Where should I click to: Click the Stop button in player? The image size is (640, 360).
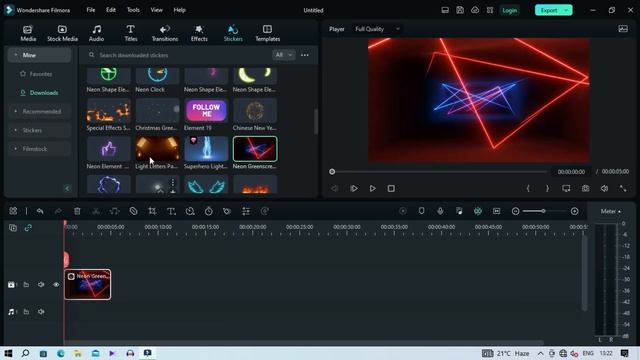pos(391,189)
